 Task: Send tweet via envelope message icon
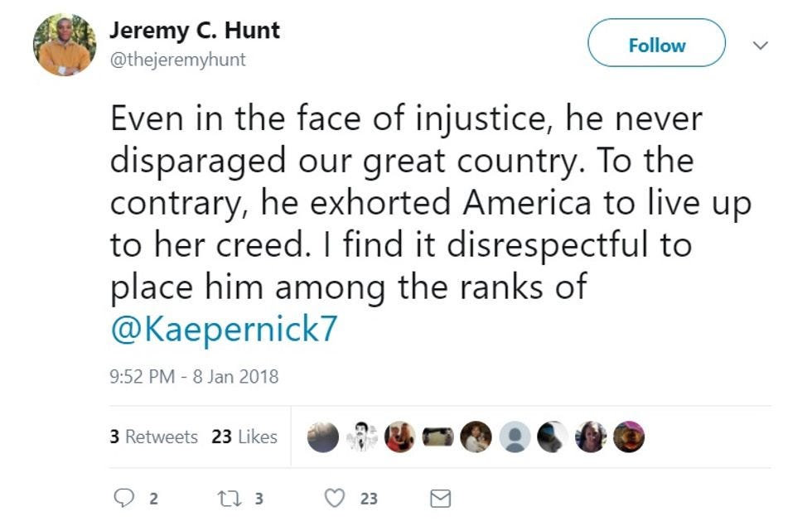point(442,498)
